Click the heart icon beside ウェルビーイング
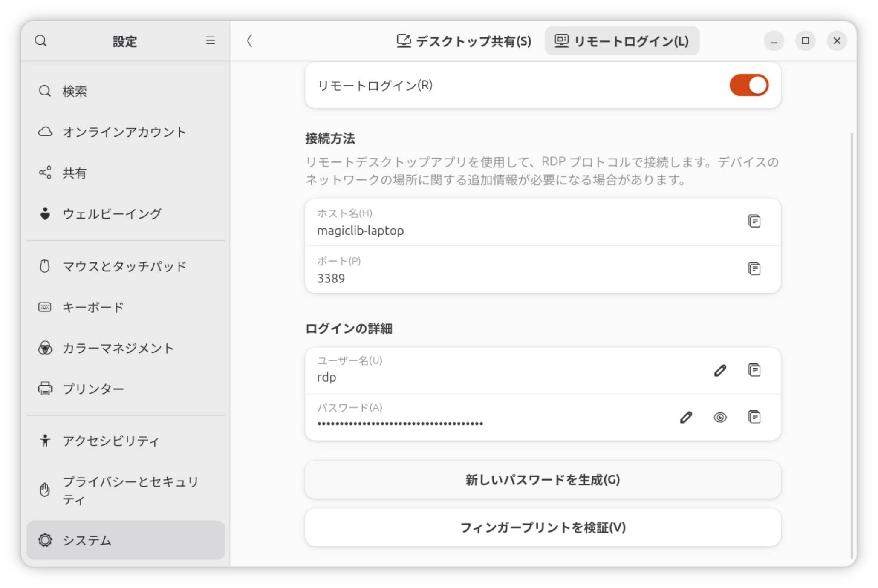Screen dimensions: 878x588 (x=45, y=213)
